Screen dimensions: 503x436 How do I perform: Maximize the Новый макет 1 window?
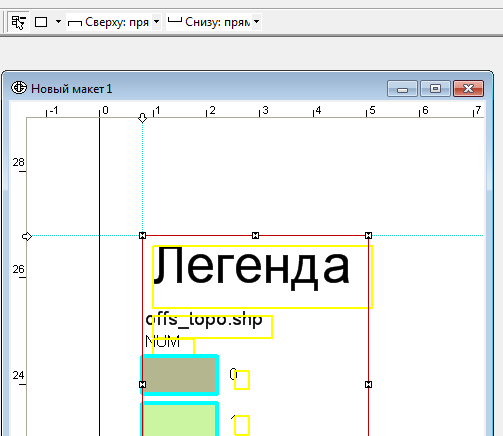435,89
